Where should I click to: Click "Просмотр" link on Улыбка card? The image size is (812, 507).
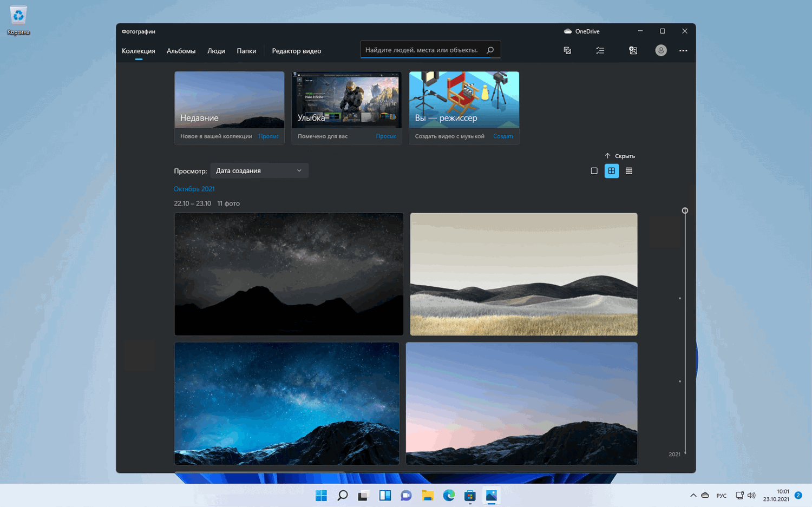(386, 136)
